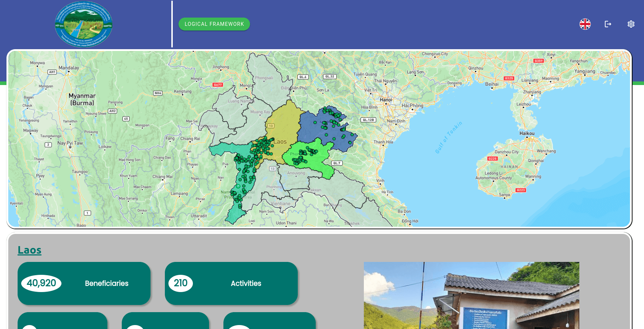Click the Vientiane label on the map
This screenshot has width=644, height=329.
pos(281,203)
